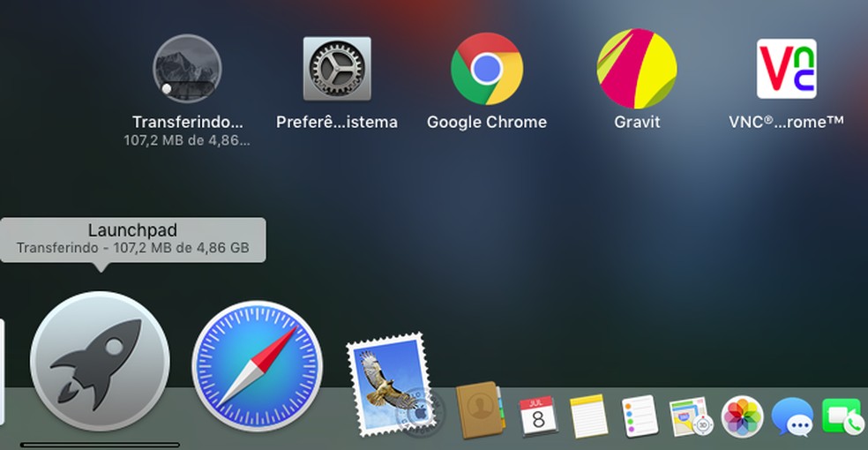The image size is (868, 450).
Task: Open the yellow Notes app
Action: [x=588, y=416]
